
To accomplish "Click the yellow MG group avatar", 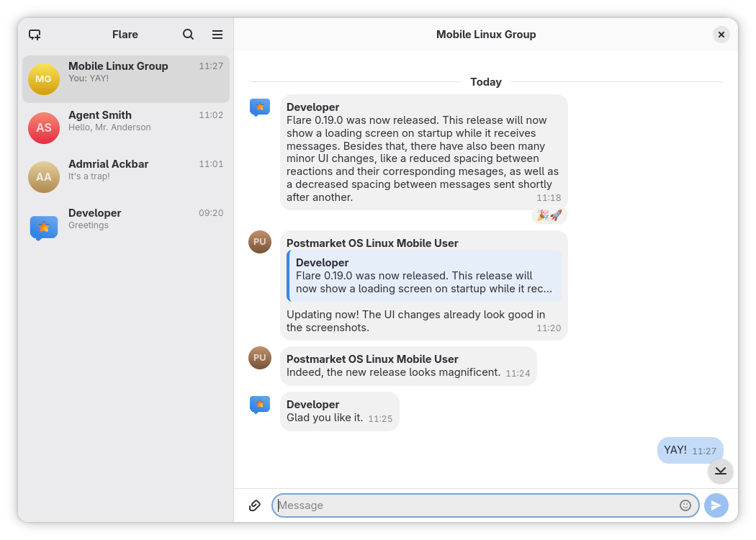I will 44,78.
